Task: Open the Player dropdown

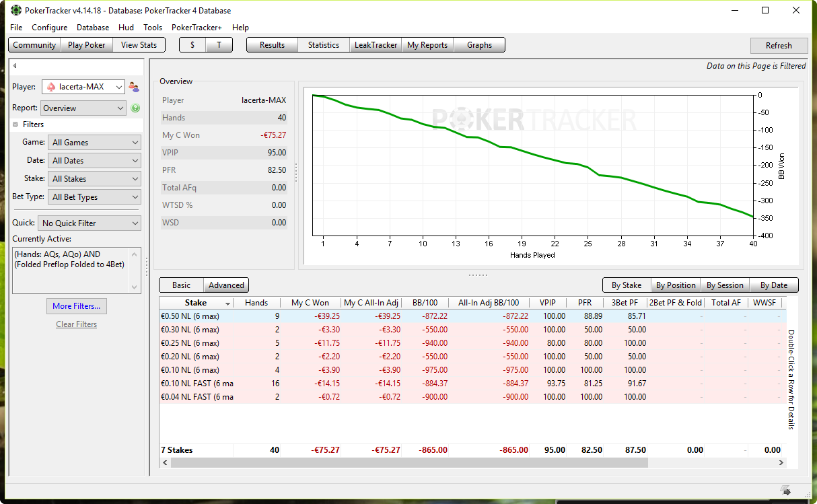Action: click(x=83, y=87)
